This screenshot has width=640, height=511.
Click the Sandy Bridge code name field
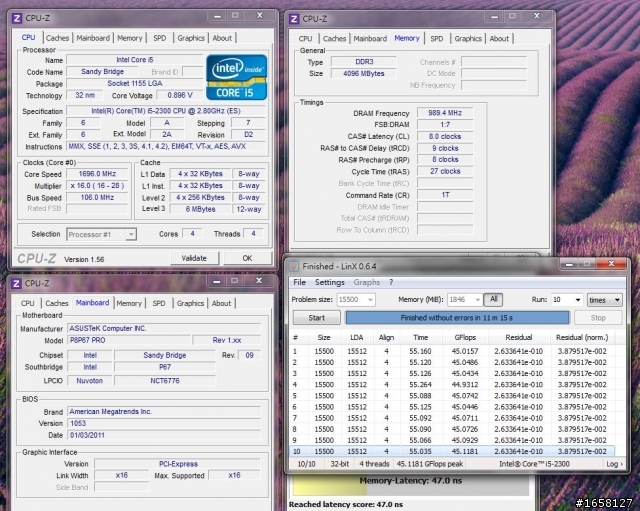pos(103,71)
